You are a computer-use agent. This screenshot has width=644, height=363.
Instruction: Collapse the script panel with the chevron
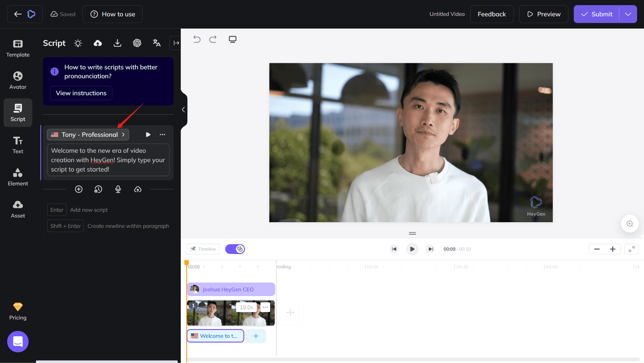(x=183, y=109)
